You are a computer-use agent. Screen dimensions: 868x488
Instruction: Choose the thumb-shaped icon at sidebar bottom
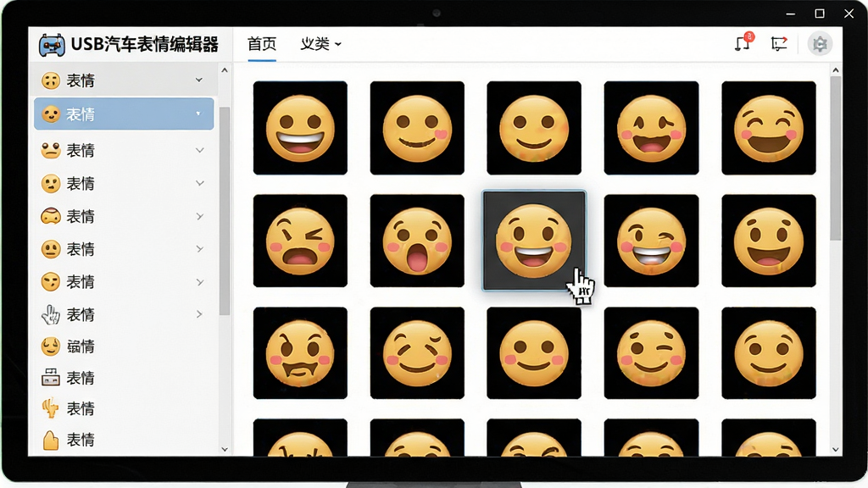[50, 440]
